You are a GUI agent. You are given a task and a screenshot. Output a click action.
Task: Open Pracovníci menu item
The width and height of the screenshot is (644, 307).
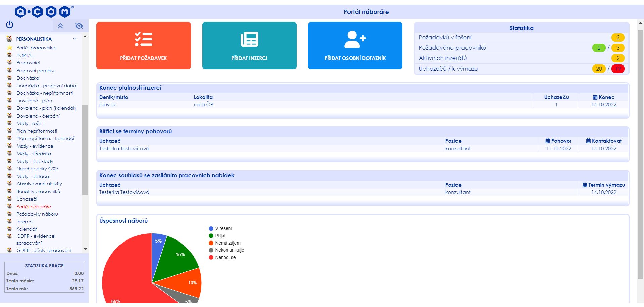[28, 63]
